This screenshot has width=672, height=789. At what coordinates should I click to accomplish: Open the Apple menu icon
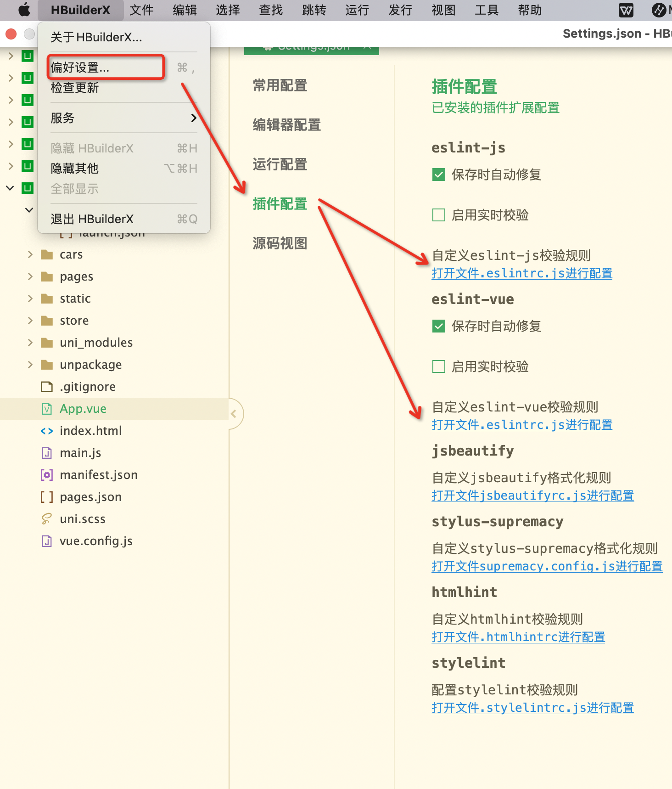point(24,10)
